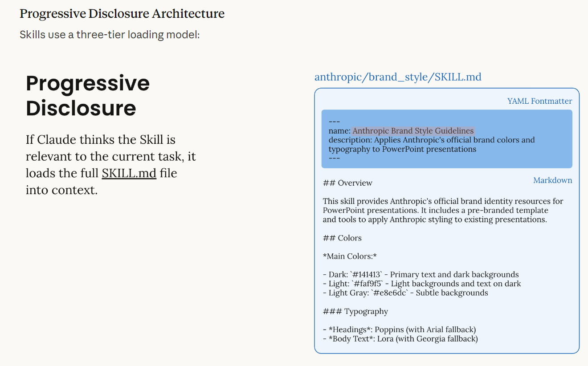This screenshot has height=366, width=588.
Task: Click the Dark '#141413' color line
Action: tap(421, 275)
